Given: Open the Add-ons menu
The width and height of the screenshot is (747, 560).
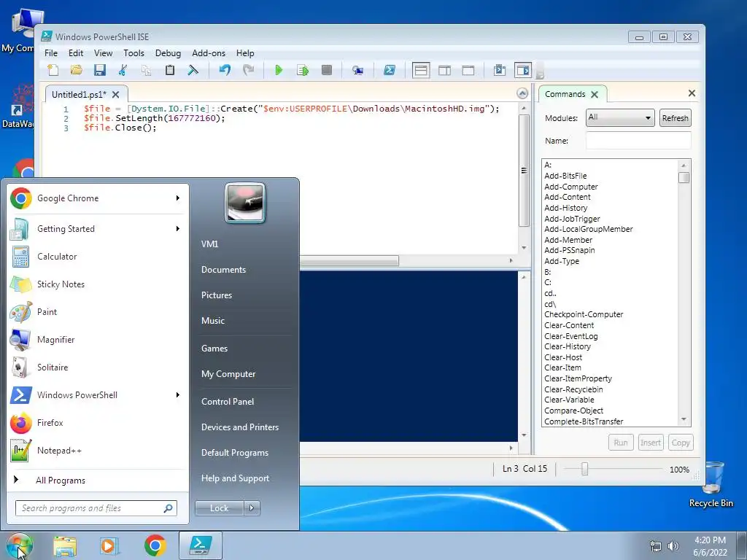Looking at the screenshot, I should tap(208, 52).
